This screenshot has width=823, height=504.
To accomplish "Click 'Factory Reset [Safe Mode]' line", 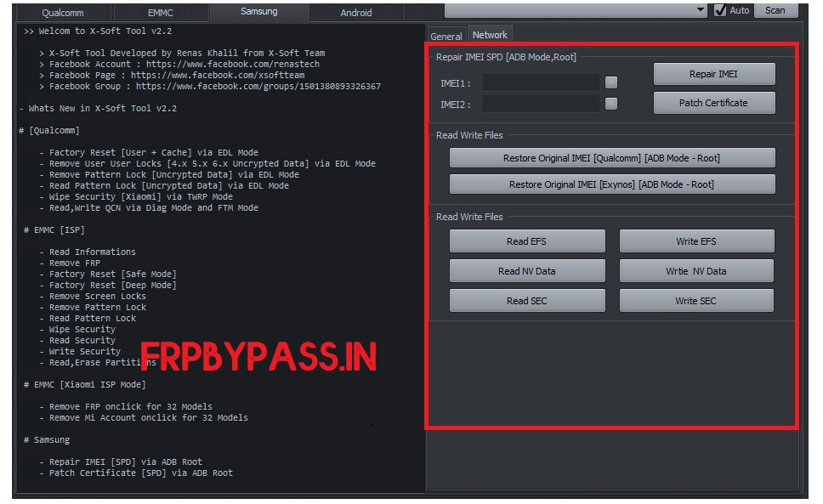I will click(108, 274).
